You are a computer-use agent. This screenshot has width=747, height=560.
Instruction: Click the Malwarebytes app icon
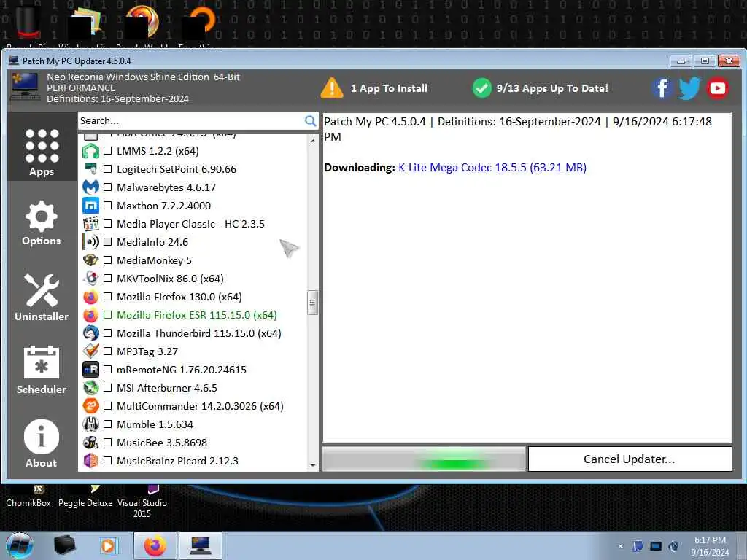coord(90,187)
